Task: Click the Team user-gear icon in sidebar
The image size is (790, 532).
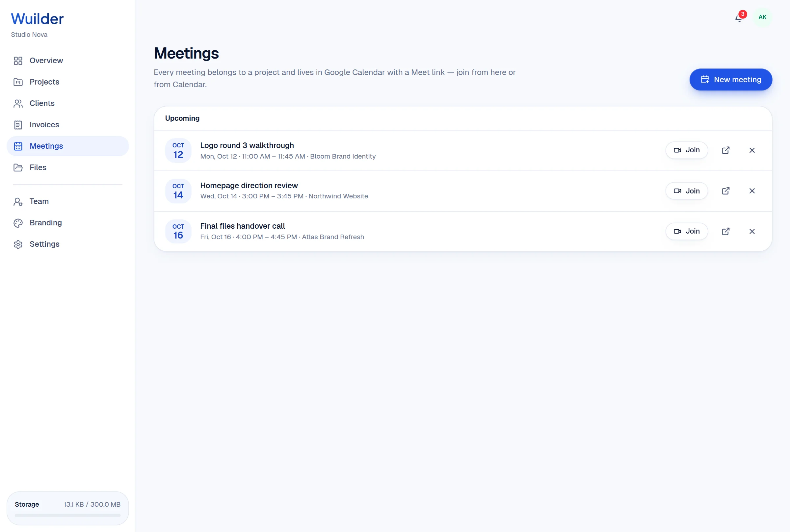Action: 18,202
